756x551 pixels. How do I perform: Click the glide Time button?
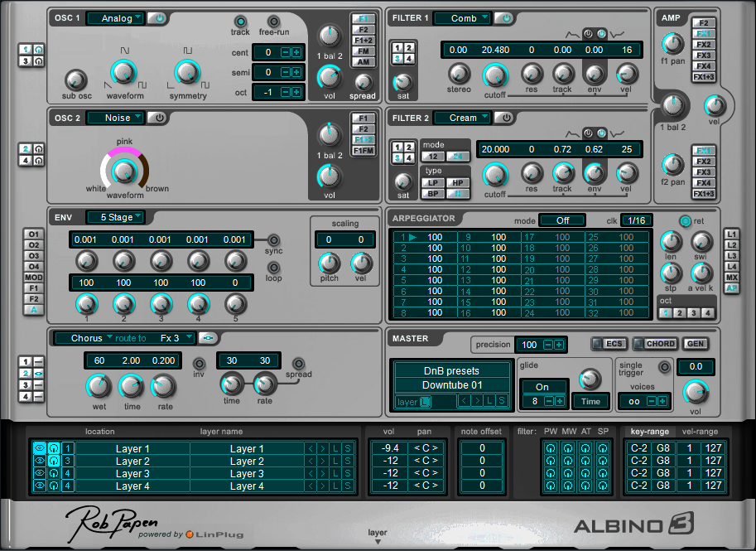(590, 401)
